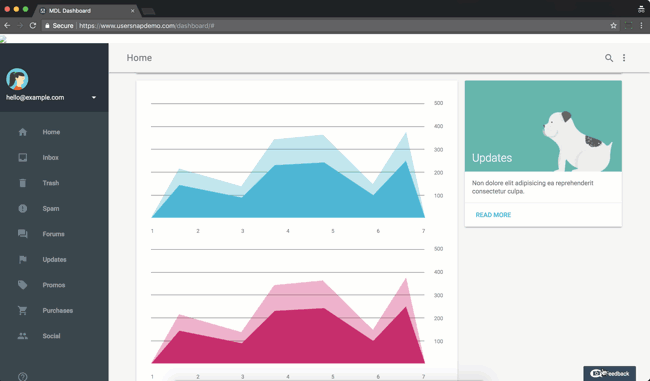Click the Home icon in sidebar
Screen dimensions: 650x381
pyautogui.click(x=23, y=132)
